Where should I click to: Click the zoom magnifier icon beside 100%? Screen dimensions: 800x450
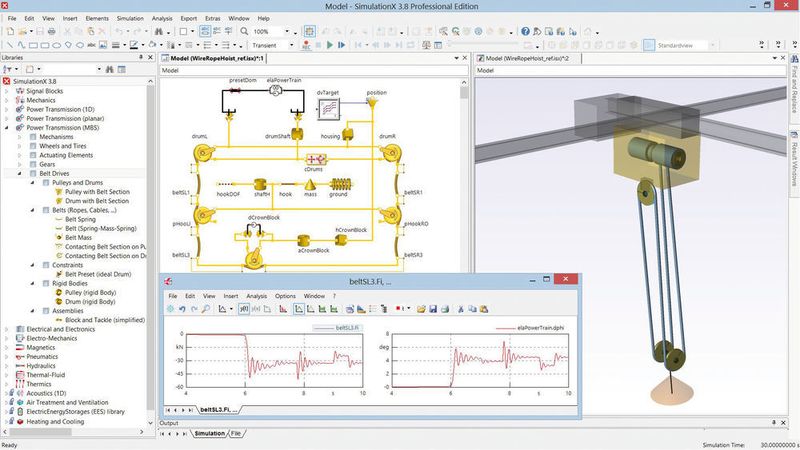click(244, 32)
